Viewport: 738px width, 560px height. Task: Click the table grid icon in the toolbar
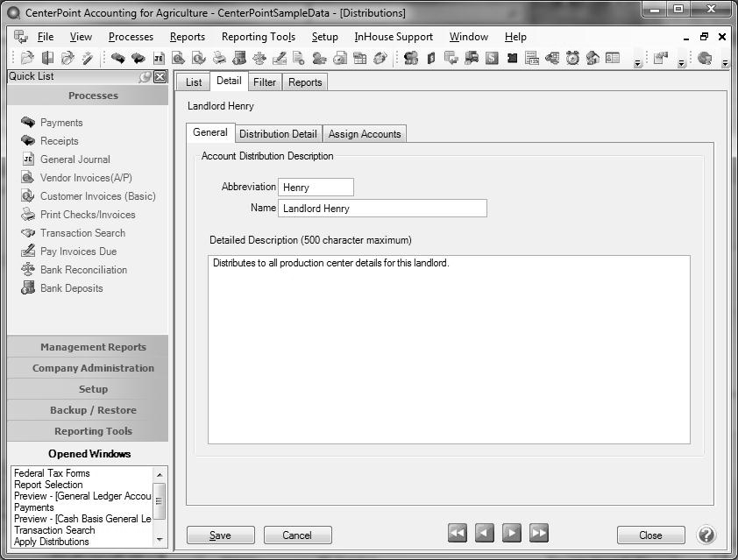[360, 58]
